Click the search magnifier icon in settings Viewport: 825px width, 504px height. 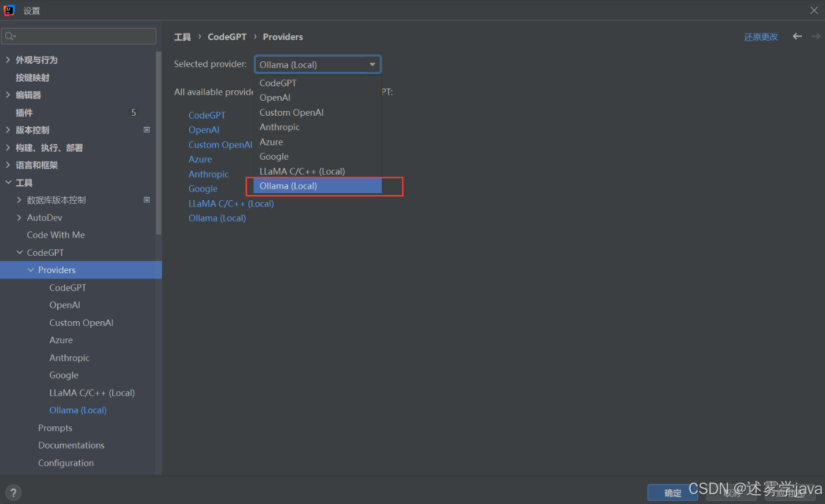(10, 36)
